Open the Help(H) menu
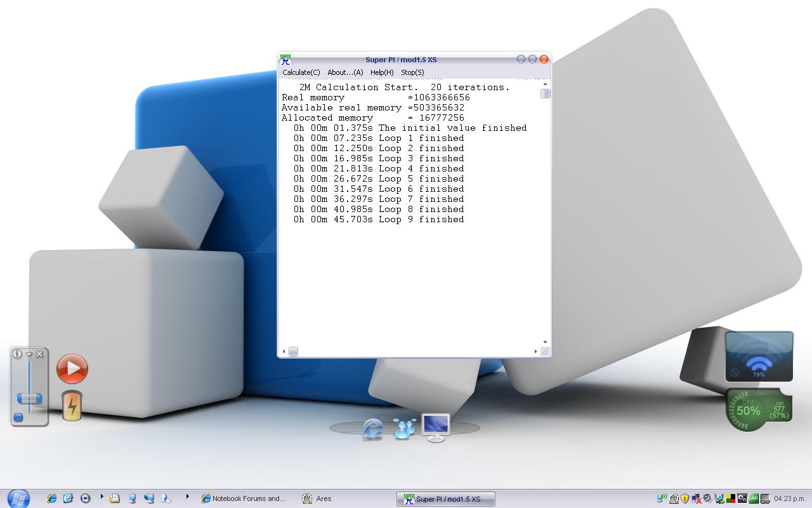This screenshot has width=812, height=508. (x=382, y=72)
